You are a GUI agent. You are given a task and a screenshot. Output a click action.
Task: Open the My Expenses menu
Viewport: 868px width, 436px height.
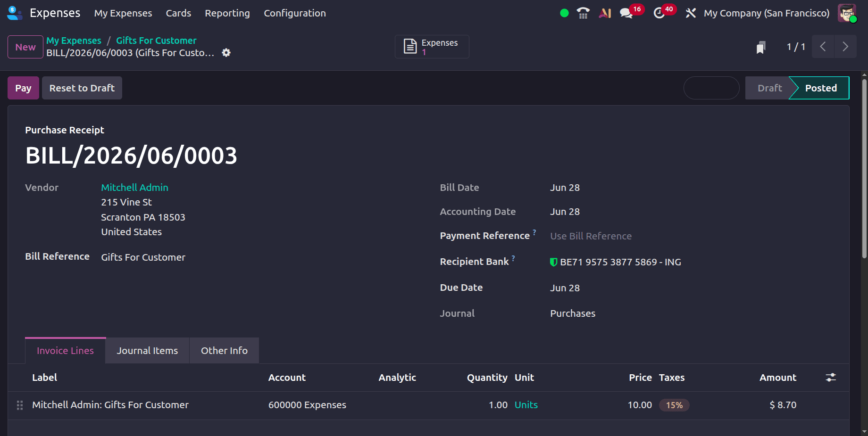point(123,13)
